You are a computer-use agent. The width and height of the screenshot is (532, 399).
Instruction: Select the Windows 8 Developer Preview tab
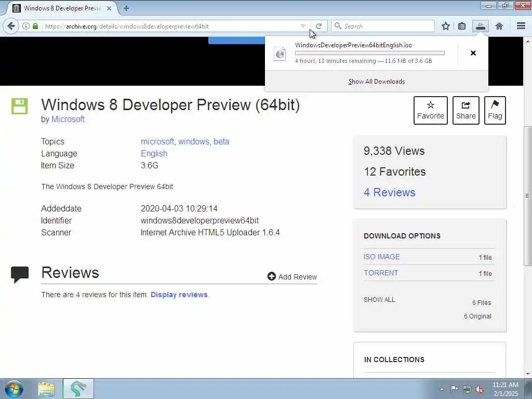point(61,8)
